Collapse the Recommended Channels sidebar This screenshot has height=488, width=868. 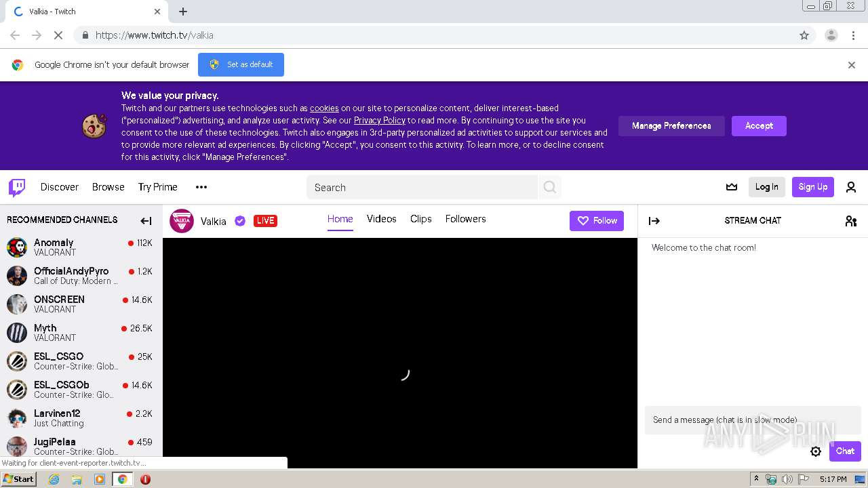146,220
